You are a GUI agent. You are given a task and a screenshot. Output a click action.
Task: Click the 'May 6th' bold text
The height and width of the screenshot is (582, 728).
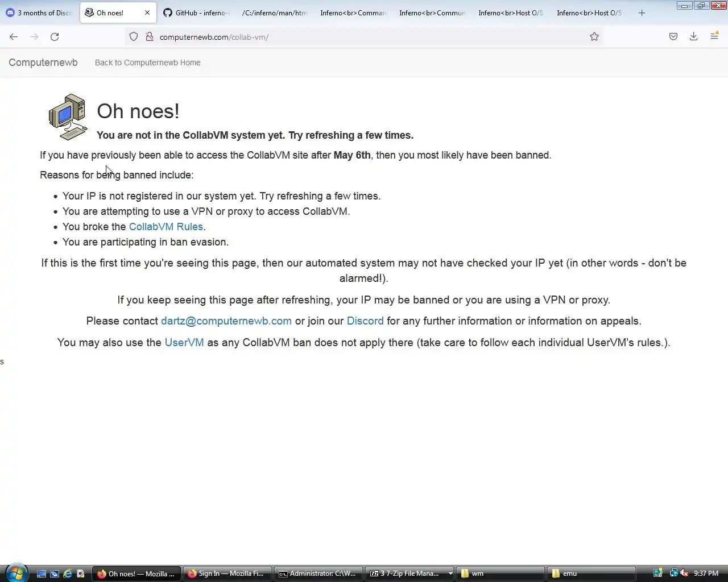coord(352,155)
